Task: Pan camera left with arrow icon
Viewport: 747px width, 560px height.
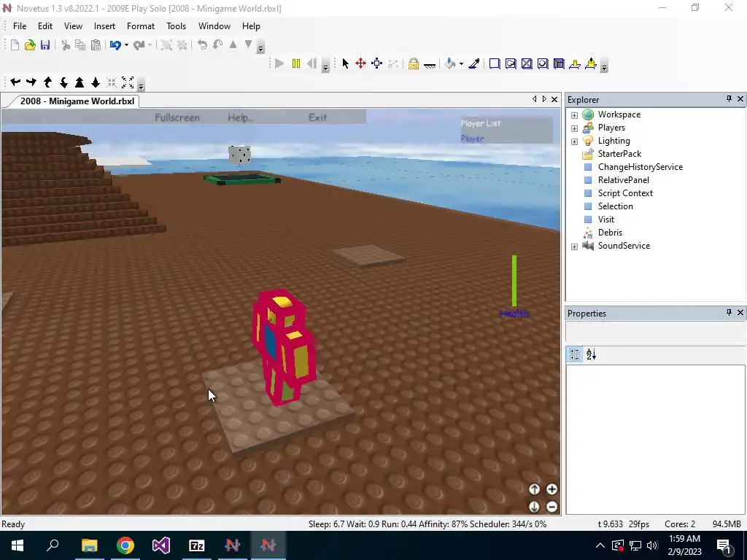Action: (x=15, y=82)
